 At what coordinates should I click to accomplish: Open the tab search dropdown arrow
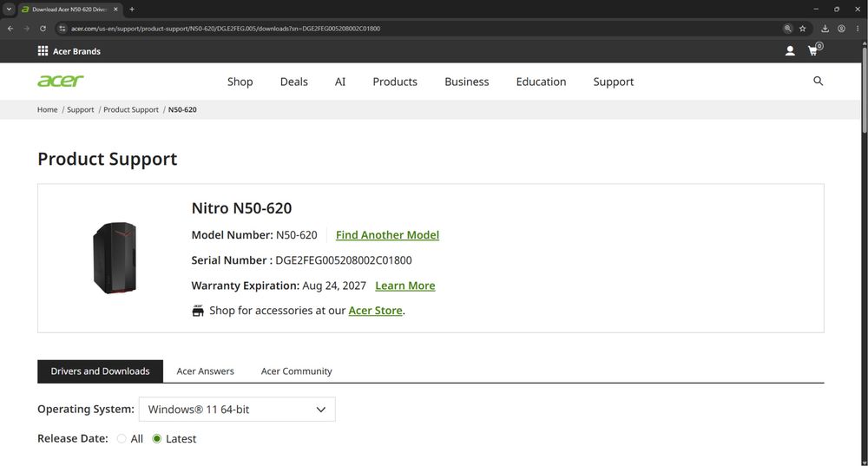coord(9,10)
